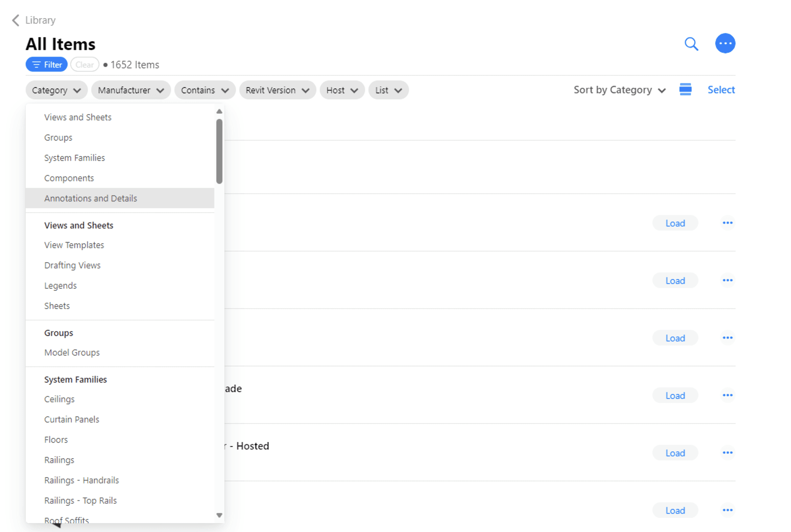Open the Sort by Category dropdown
791x532 pixels.
click(619, 90)
